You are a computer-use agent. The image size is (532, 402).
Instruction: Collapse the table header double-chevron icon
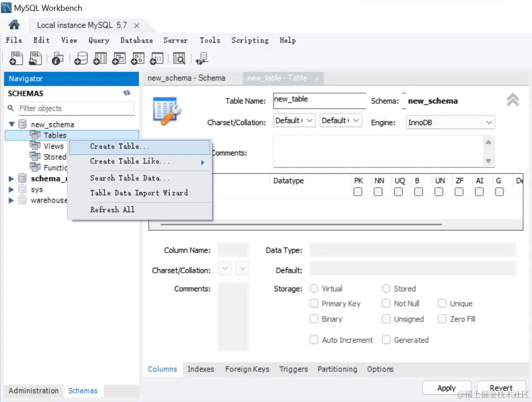click(513, 100)
